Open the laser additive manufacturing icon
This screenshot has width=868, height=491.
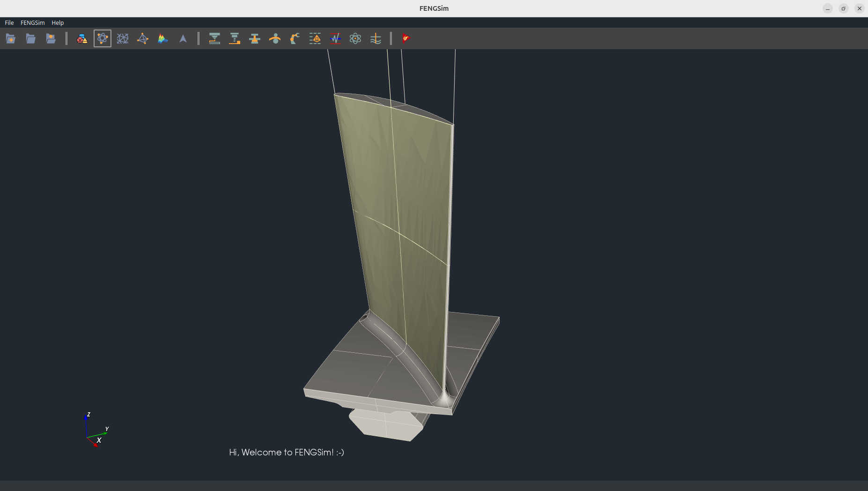[214, 38]
